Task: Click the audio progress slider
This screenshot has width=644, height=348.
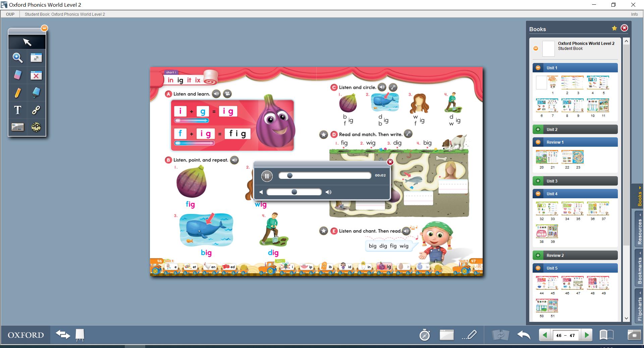Action: pos(325,176)
